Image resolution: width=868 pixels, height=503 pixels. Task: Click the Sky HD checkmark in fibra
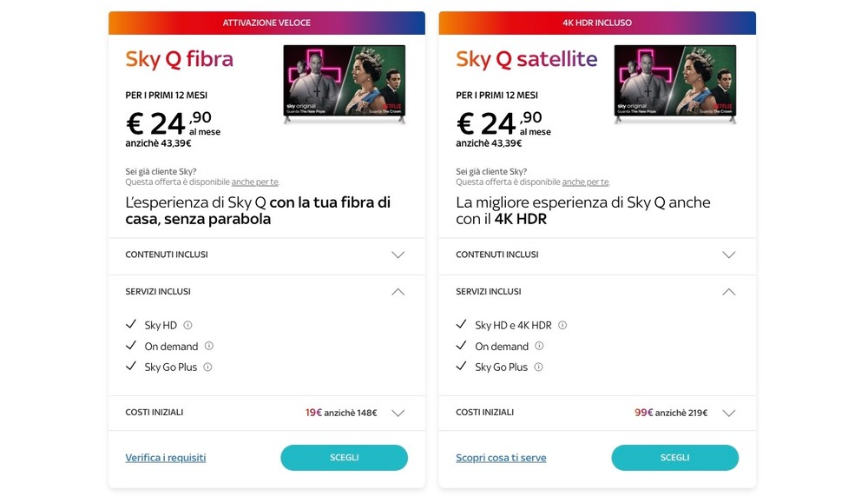(131, 324)
